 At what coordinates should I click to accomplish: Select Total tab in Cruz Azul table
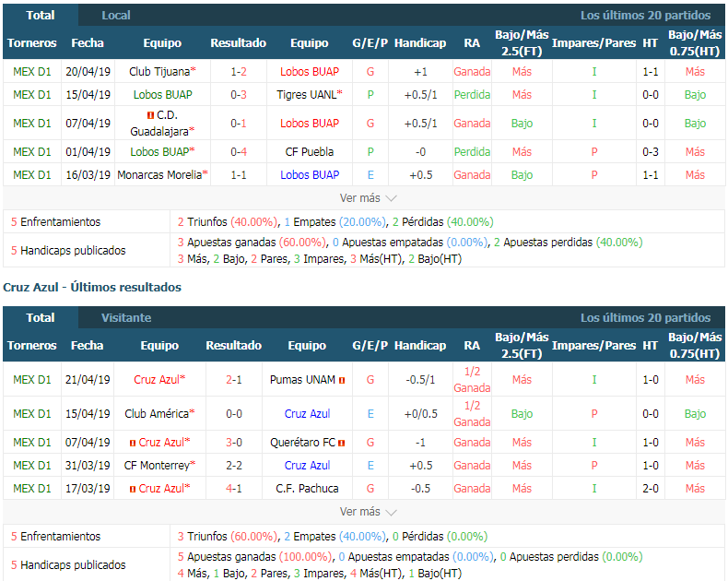coord(41,318)
